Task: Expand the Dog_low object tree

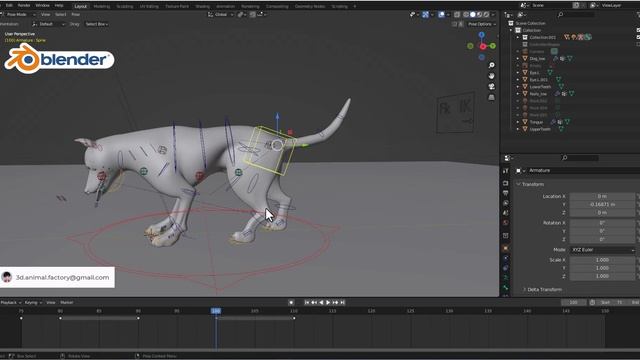Action: [518, 58]
